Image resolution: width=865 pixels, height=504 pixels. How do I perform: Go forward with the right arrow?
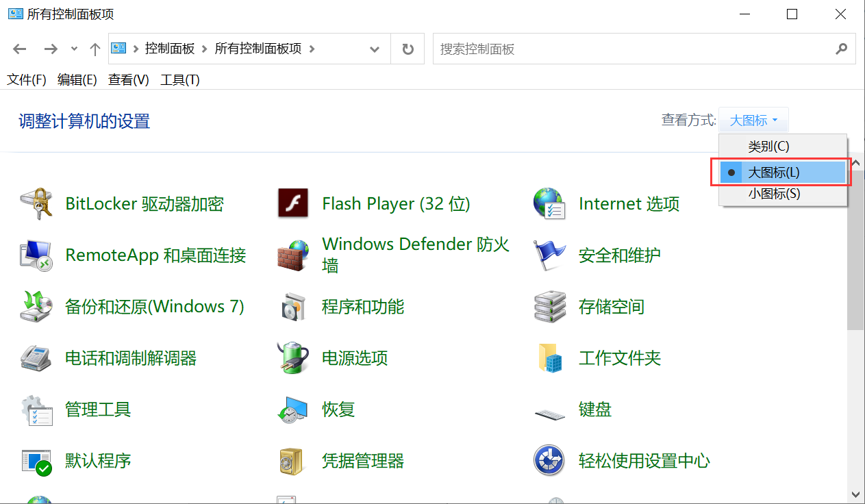pyautogui.click(x=50, y=49)
